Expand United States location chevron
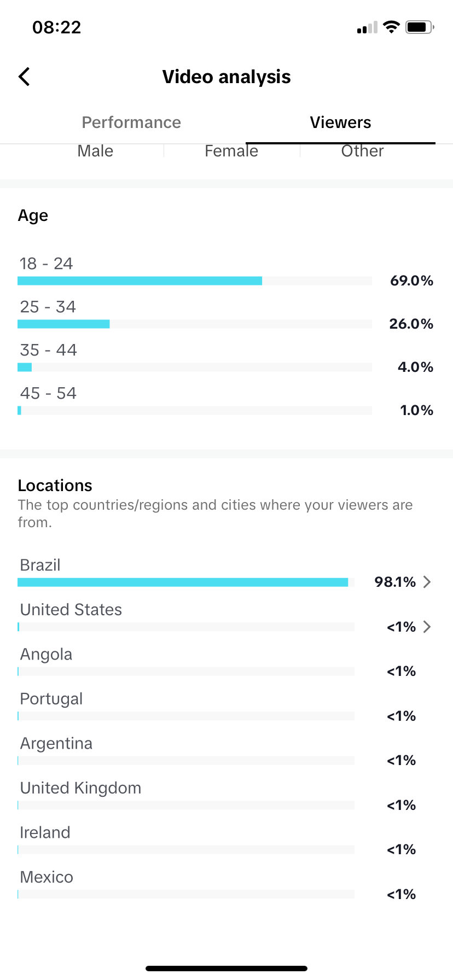453x980 pixels. pos(427,627)
